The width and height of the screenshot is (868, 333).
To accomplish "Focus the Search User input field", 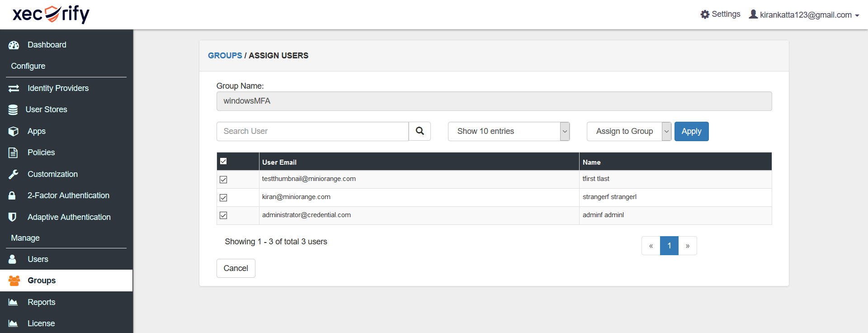I will (x=312, y=131).
